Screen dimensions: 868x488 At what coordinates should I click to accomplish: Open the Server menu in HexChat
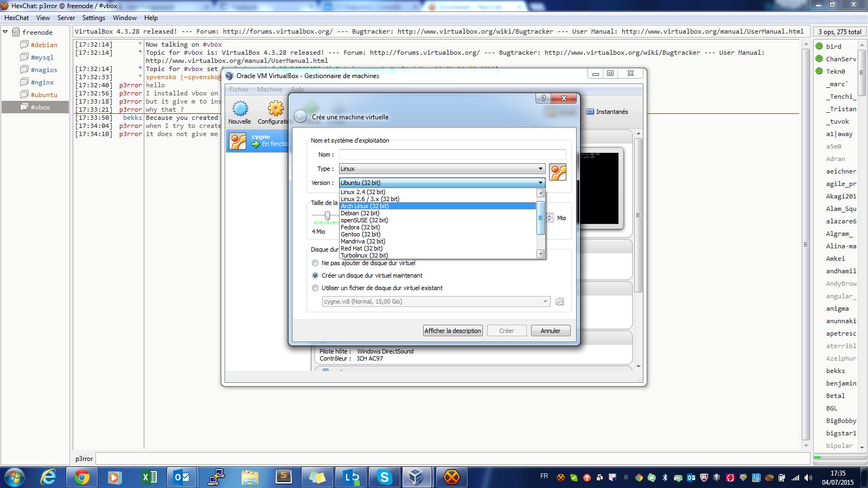tap(66, 18)
